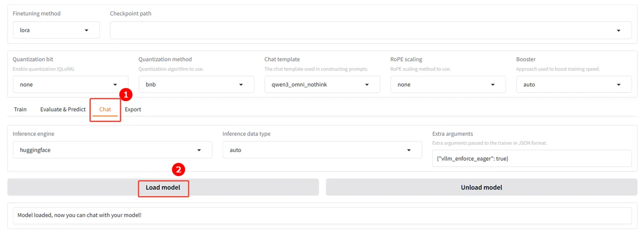
Task: Click the Load model button
Action: 163,187
